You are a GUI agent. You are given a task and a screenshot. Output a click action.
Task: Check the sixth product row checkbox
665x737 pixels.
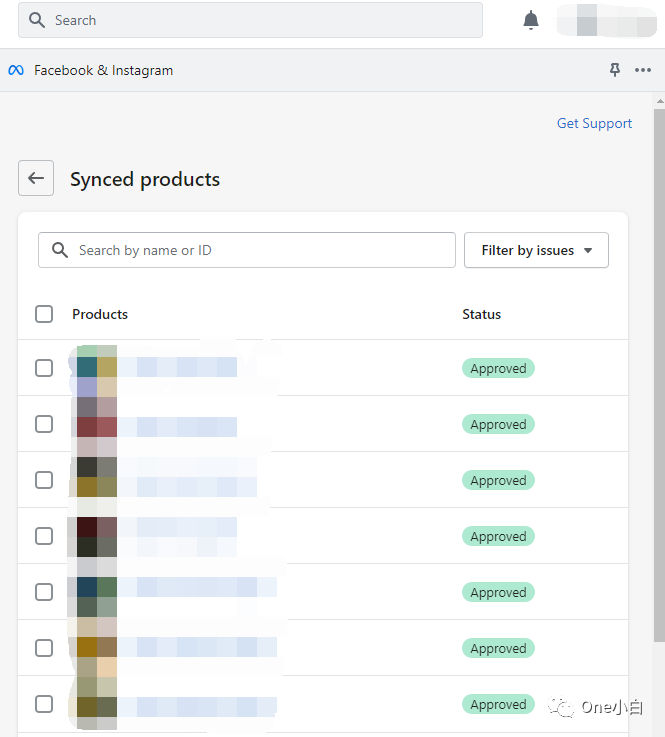[44, 648]
